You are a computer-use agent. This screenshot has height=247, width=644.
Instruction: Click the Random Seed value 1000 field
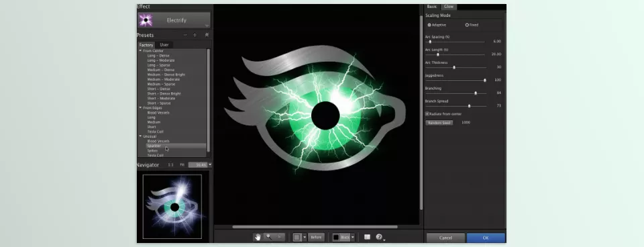pyautogui.click(x=466, y=122)
